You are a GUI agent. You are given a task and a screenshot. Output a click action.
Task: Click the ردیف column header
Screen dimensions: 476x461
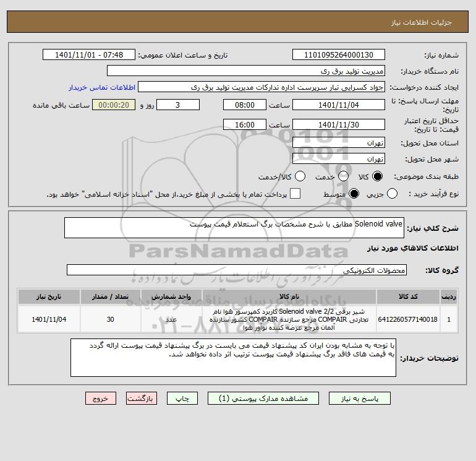449,296
